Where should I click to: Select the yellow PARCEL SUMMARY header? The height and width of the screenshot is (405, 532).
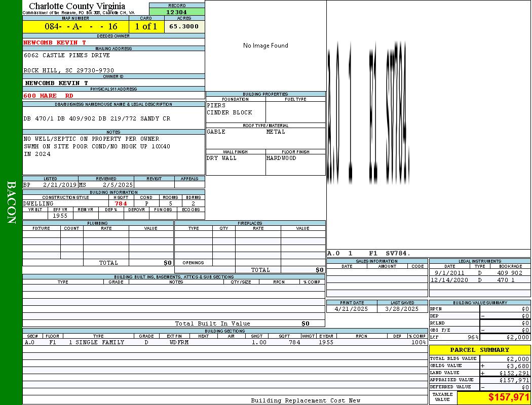pyautogui.click(x=479, y=350)
